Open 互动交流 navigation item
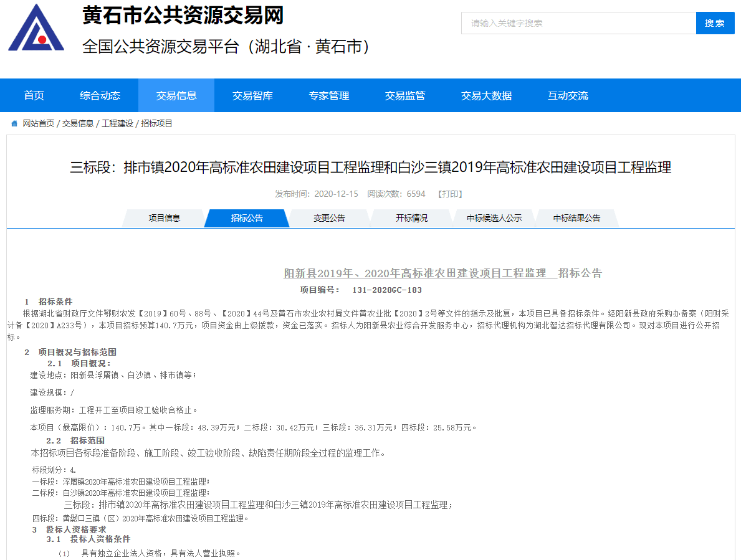The image size is (741, 560). click(568, 95)
